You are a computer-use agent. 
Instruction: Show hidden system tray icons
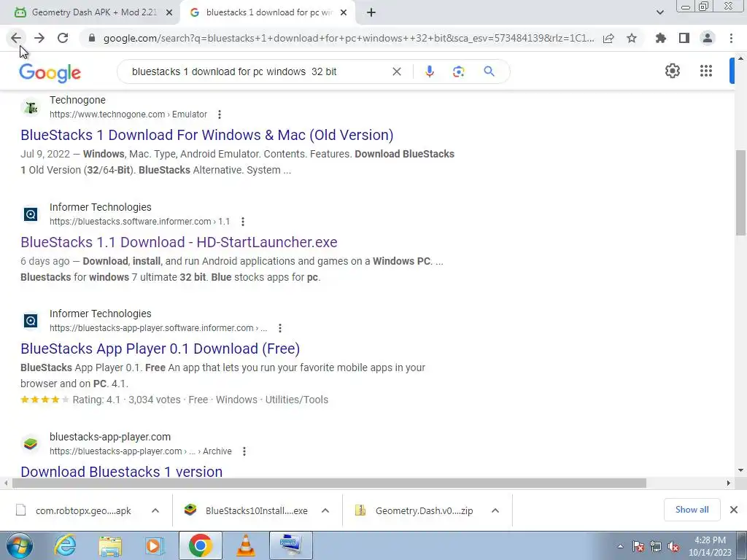click(x=620, y=546)
